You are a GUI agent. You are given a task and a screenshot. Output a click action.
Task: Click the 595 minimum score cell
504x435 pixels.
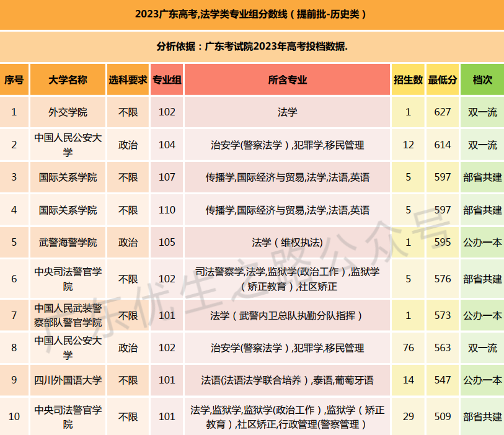tap(443, 242)
